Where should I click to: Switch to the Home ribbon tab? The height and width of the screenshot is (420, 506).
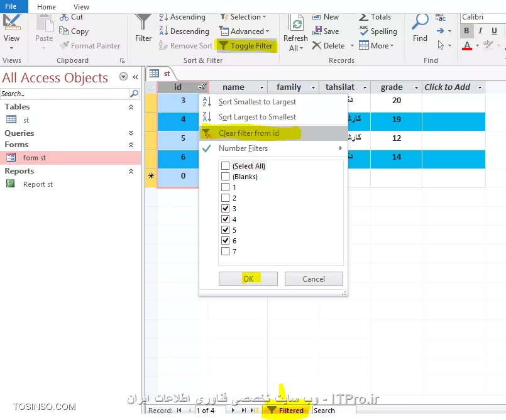point(47,7)
